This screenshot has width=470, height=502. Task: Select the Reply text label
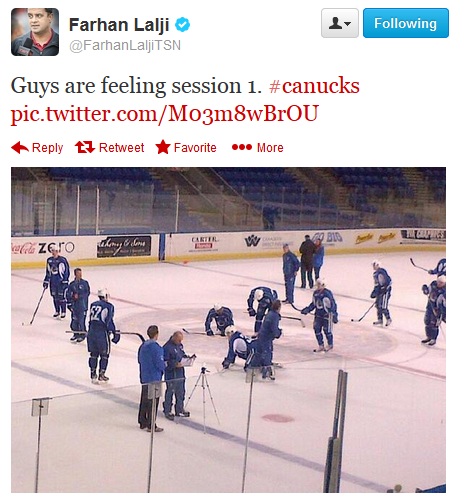tap(47, 148)
